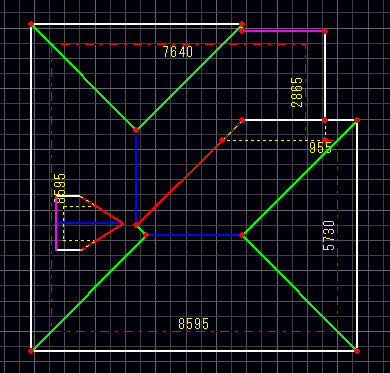Select the vertical blue ridge line
Screen dimensions: 390x373
(136, 177)
